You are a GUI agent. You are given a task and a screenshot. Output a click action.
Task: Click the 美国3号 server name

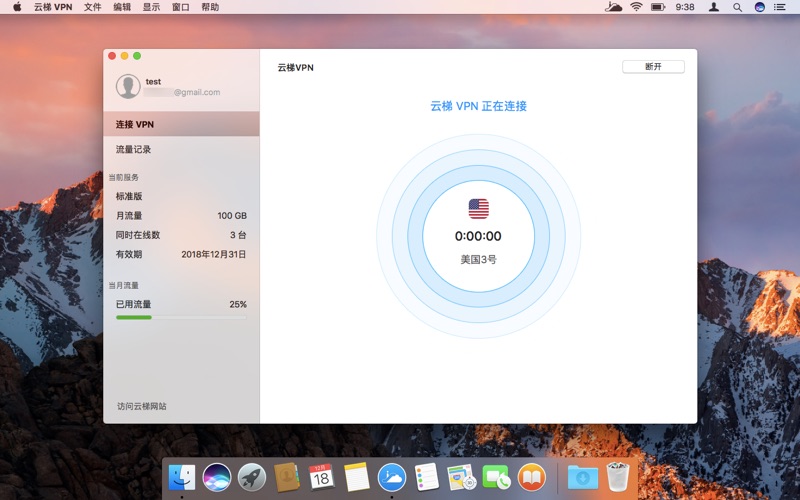[x=479, y=260]
